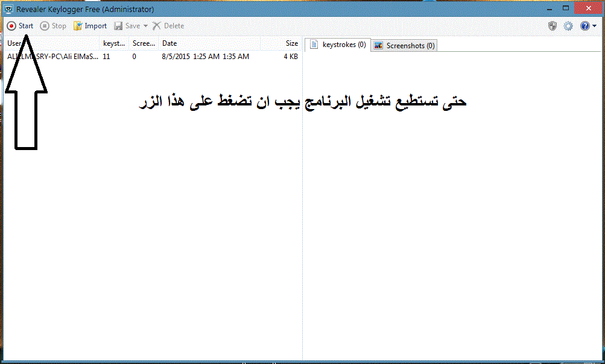Open settings gear icon
This screenshot has height=364, width=605.
pos(568,26)
